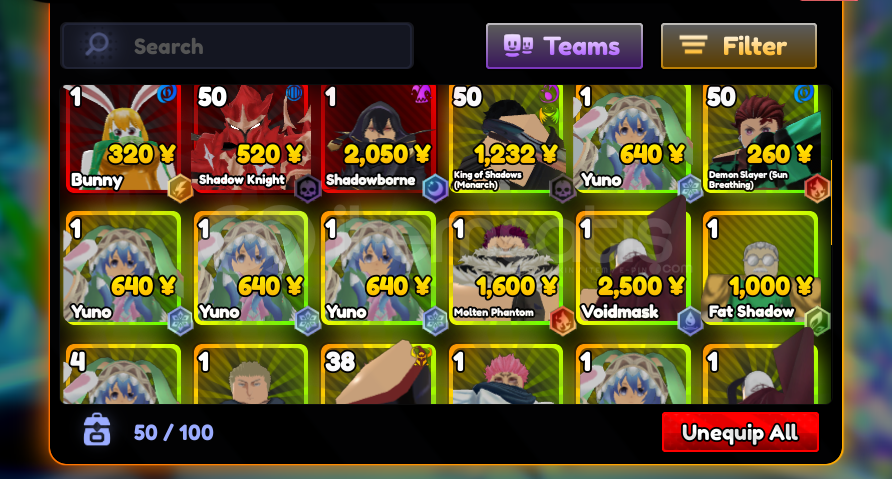Click the skull badge on Shadow Knight
Screen dimensions: 892x479
pos(308,189)
